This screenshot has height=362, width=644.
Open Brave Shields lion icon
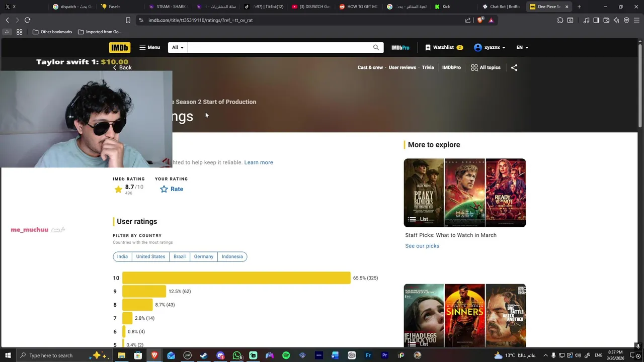(480, 20)
